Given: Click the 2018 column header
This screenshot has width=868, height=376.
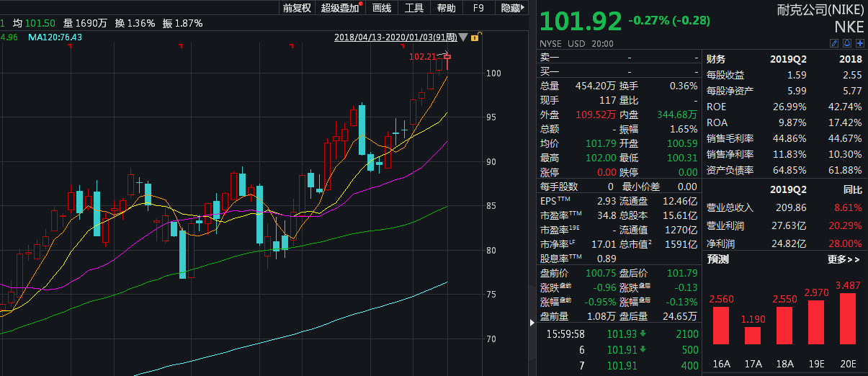Looking at the screenshot, I should pyautogui.click(x=851, y=60).
